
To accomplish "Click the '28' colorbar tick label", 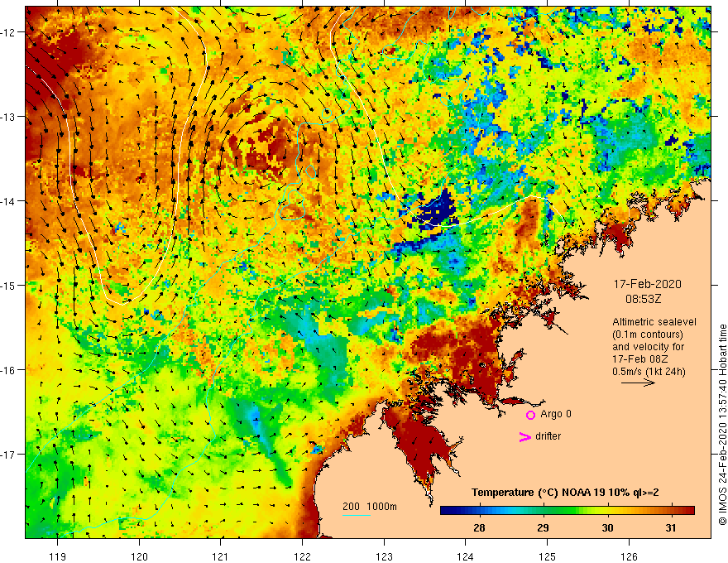I will 479,527.
